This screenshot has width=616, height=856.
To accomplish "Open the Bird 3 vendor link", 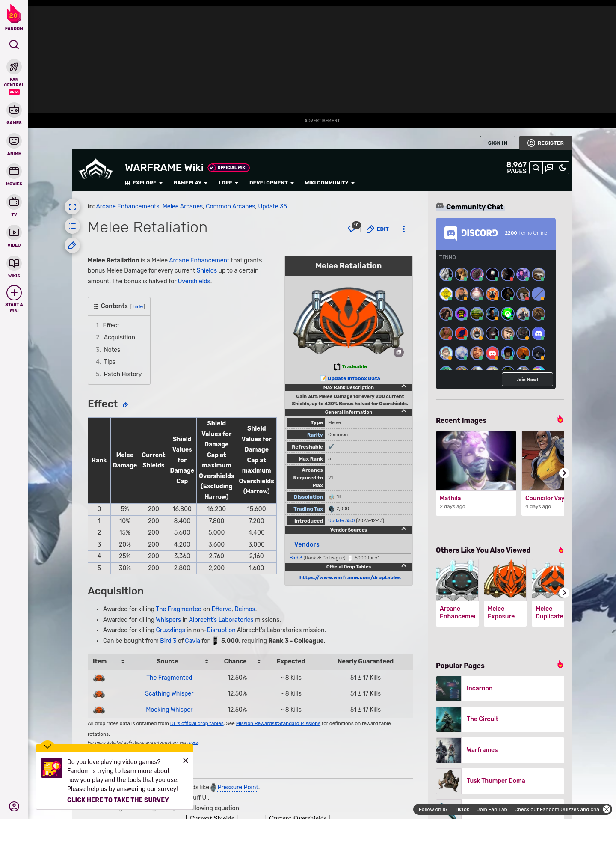I will click(x=296, y=558).
